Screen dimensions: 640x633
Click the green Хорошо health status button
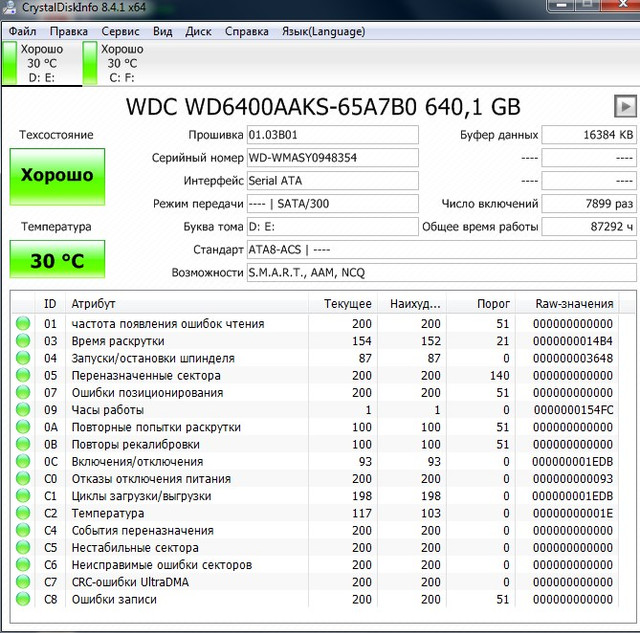pyautogui.click(x=57, y=176)
